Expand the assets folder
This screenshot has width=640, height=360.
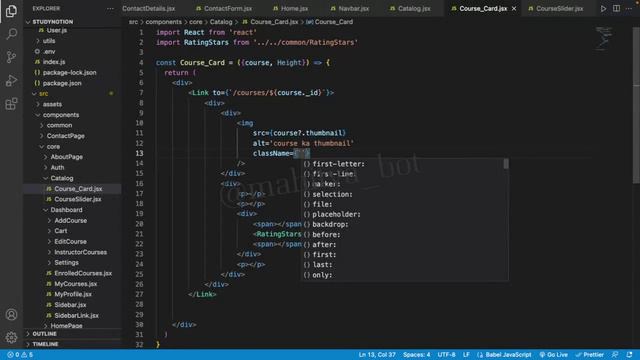(x=52, y=104)
